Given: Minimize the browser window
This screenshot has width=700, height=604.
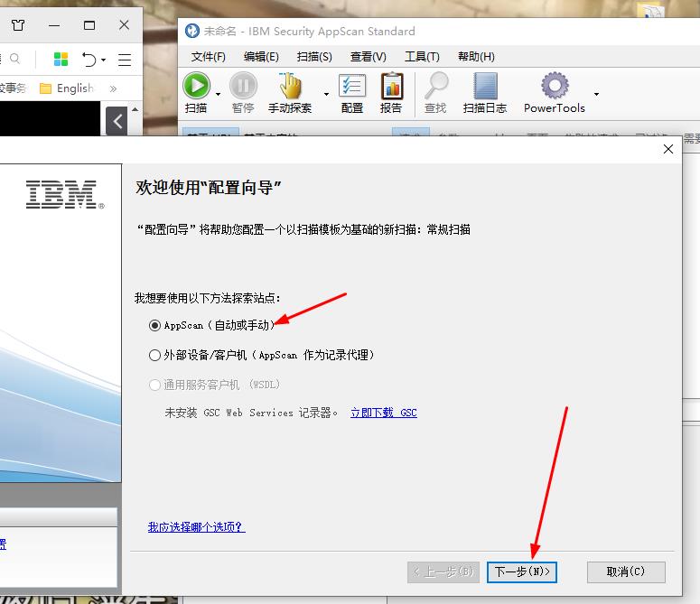Looking at the screenshot, I should point(54,25).
